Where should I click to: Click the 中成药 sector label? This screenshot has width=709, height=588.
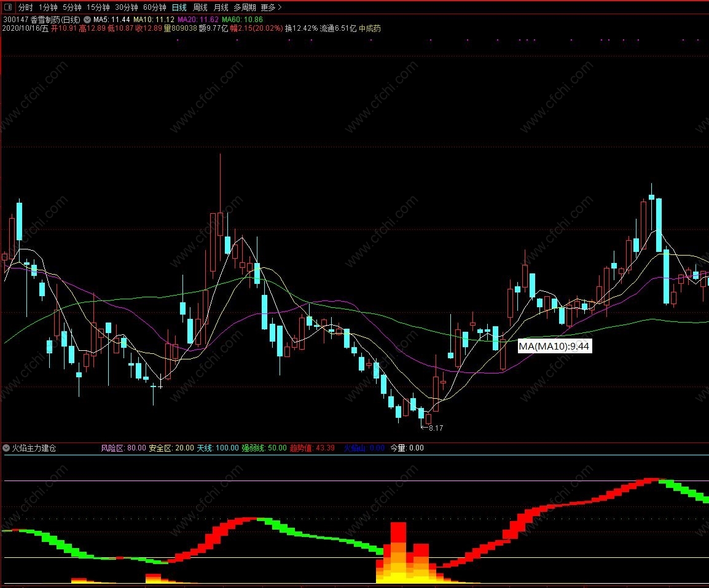click(x=370, y=28)
